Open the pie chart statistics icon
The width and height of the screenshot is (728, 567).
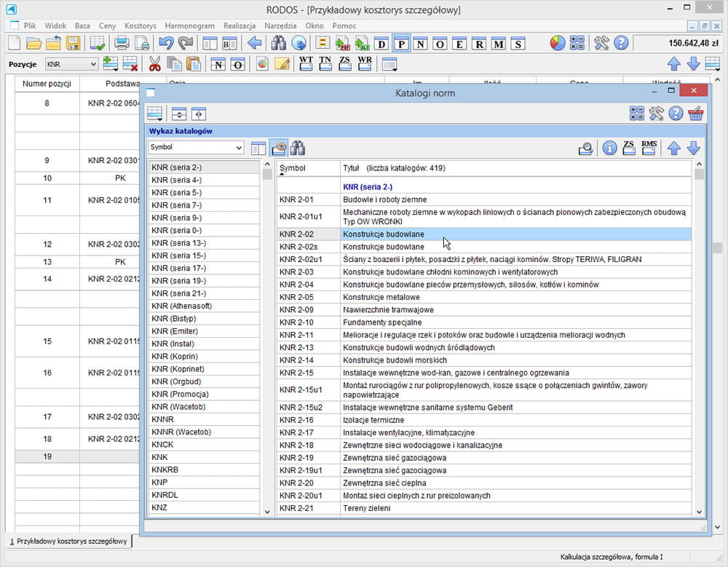(557, 43)
